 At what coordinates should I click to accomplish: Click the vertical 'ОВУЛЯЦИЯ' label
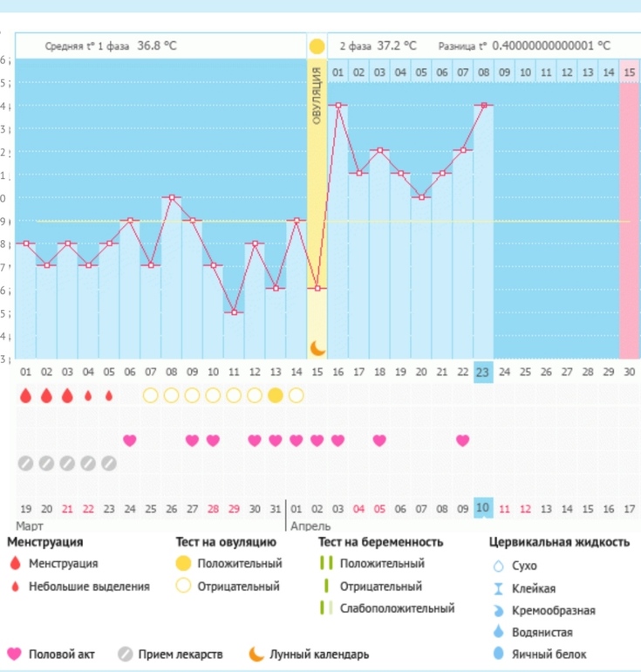pyautogui.click(x=317, y=96)
